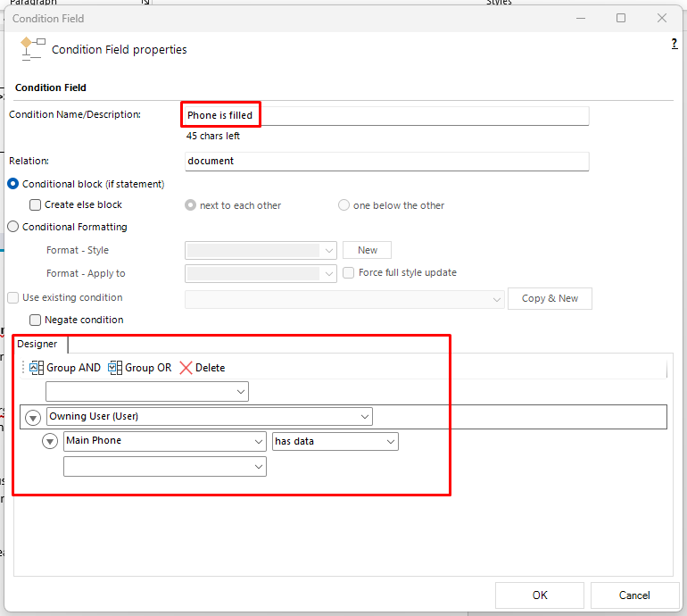Switch to the Designer tab
Image resolution: width=687 pixels, height=616 pixels.
coord(37,345)
